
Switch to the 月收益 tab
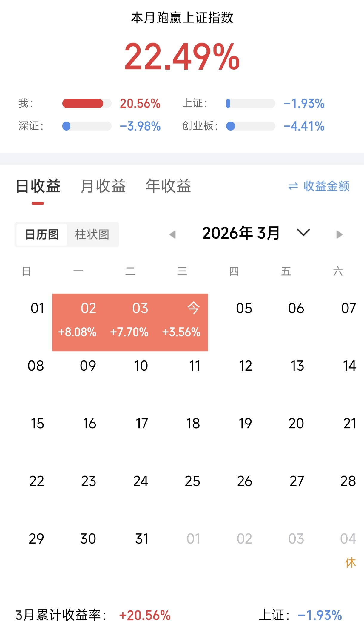click(103, 186)
